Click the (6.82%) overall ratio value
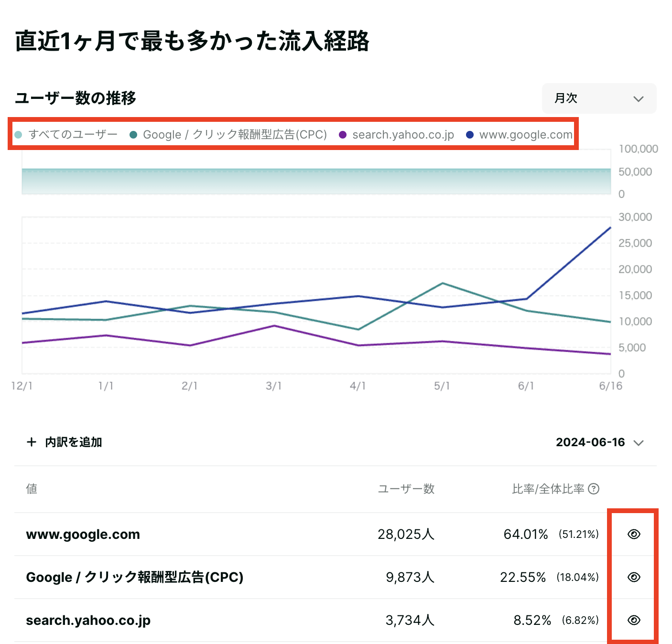Screen dimensions: 672x644 (x=580, y=620)
